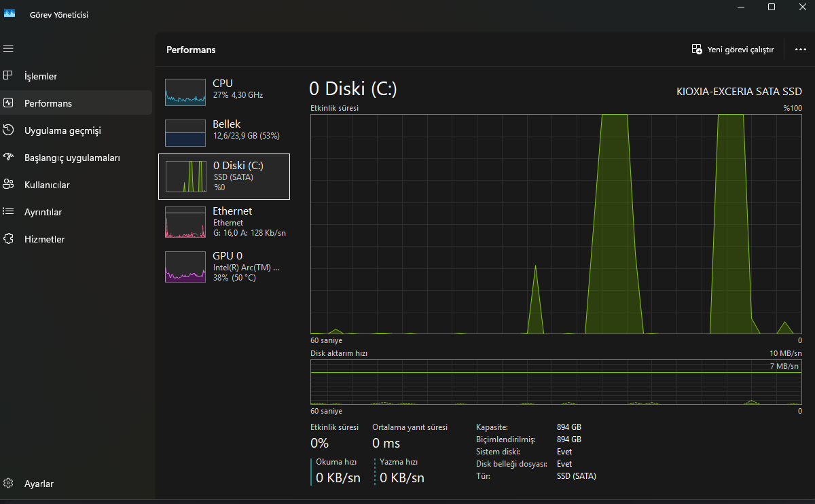
Task: Click the Ayrıntılar details list icon
Action: (x=8, y=212)
